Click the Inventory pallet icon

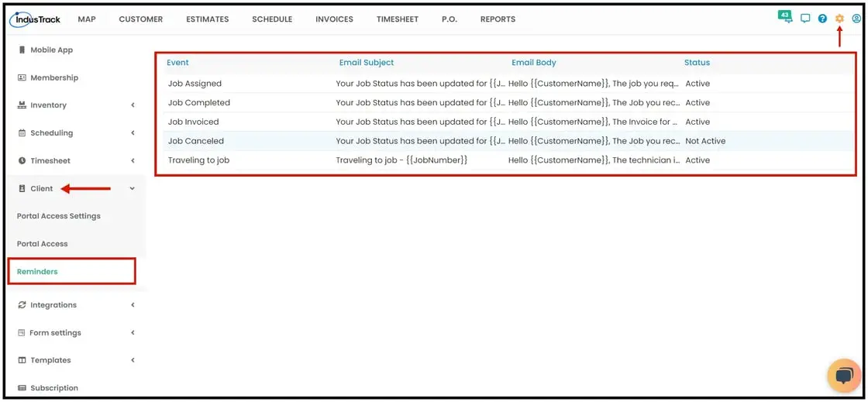22,105
